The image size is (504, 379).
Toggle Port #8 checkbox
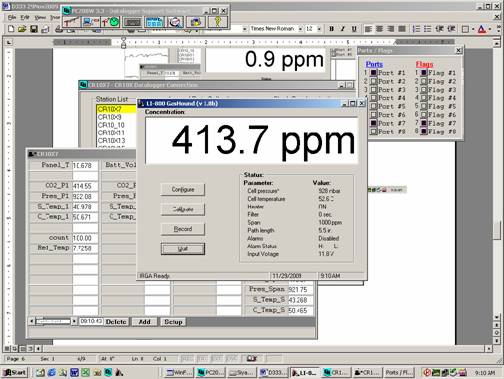tap(374, 131)
